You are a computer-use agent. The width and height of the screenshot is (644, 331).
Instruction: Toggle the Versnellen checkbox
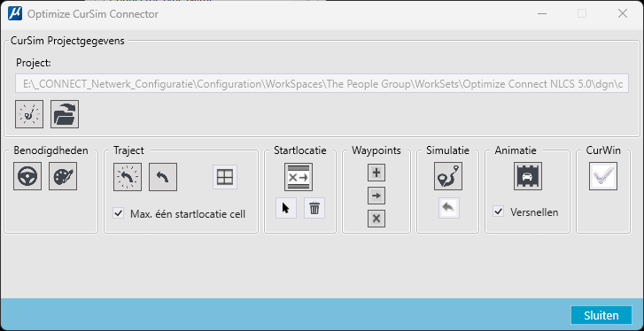tap(499, 212)
